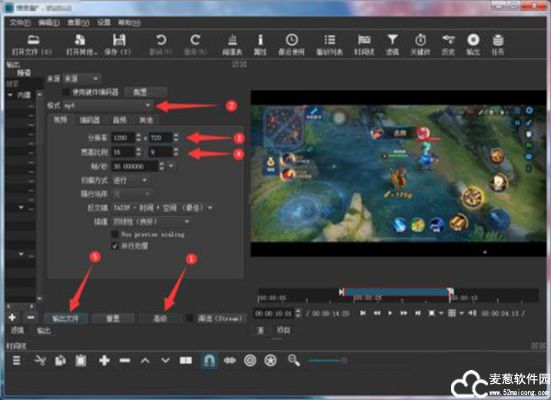
Task: Remove preset with the minus button
Action: pyautogui.click(x=31, y=317)
